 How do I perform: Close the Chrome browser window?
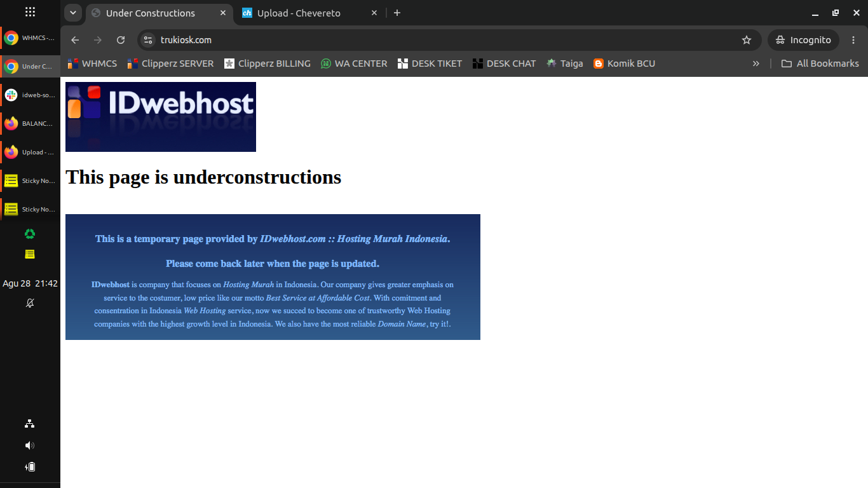[856, 13]
